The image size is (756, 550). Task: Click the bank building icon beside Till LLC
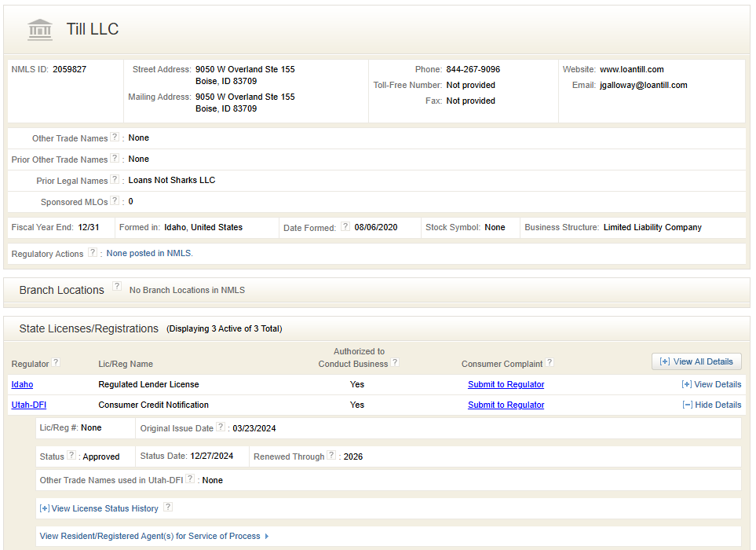[40, 29]
